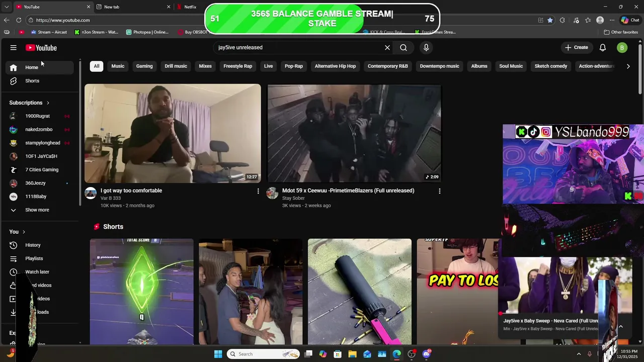Open Discord from the taskbar
Screen dimensions: 644x362
pos(427,354)
